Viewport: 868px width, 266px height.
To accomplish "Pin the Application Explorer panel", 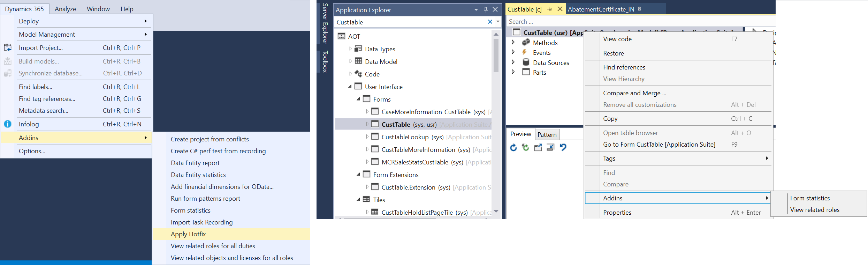I will [486, 10].
